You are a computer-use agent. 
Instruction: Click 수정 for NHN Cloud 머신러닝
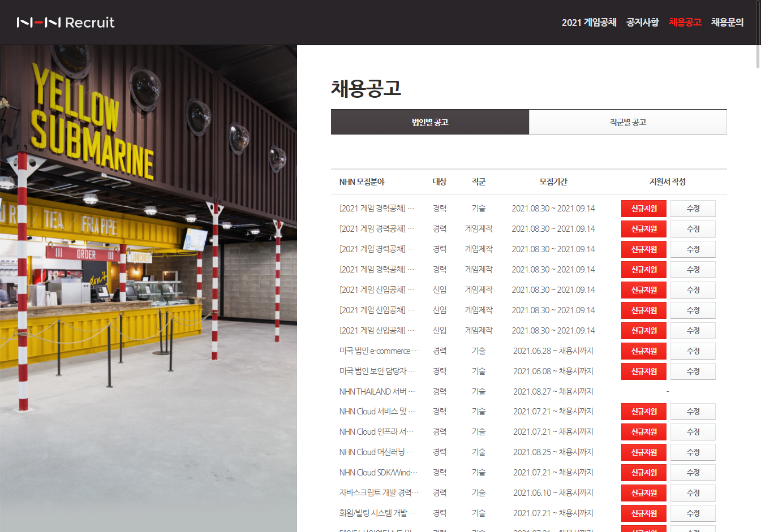(693, 452)
